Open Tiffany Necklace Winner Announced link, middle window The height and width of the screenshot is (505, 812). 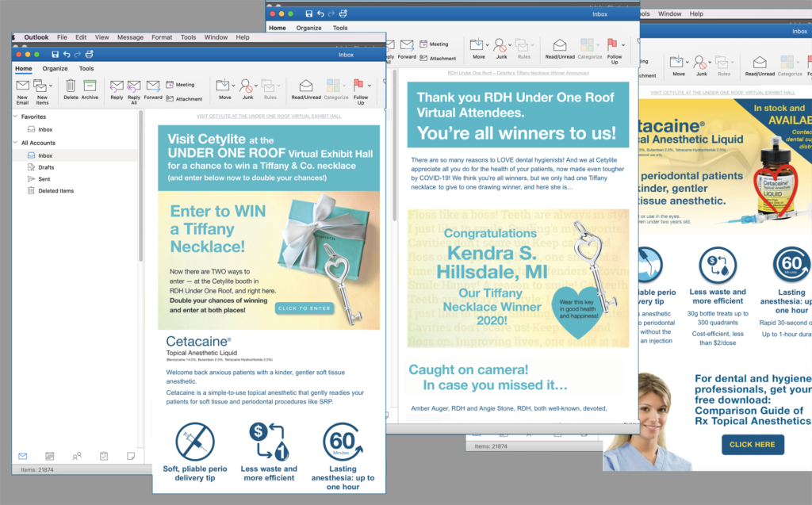[518, 73]
